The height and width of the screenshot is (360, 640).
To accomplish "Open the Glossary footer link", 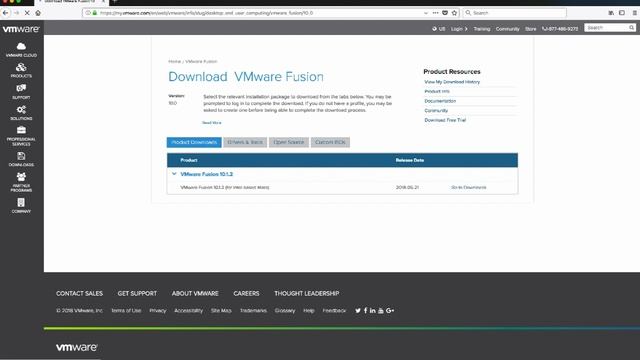I will (284, 311).
